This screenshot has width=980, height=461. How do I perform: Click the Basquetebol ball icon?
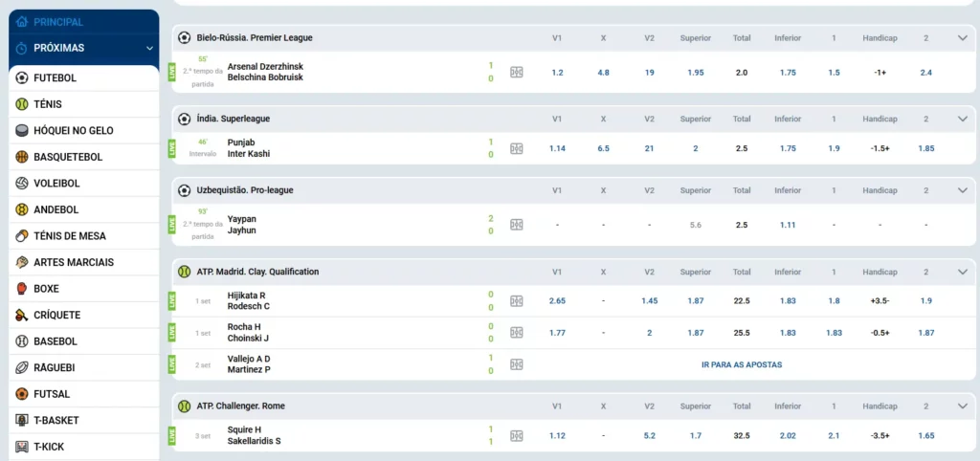click(x=22, y=157)
